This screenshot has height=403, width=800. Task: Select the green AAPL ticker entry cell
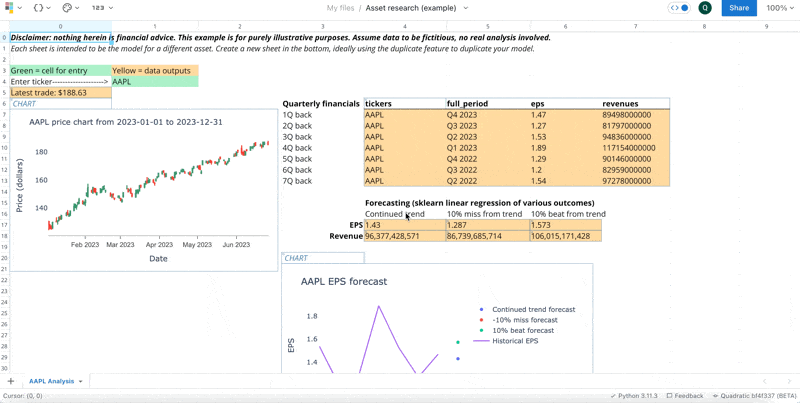154,82
